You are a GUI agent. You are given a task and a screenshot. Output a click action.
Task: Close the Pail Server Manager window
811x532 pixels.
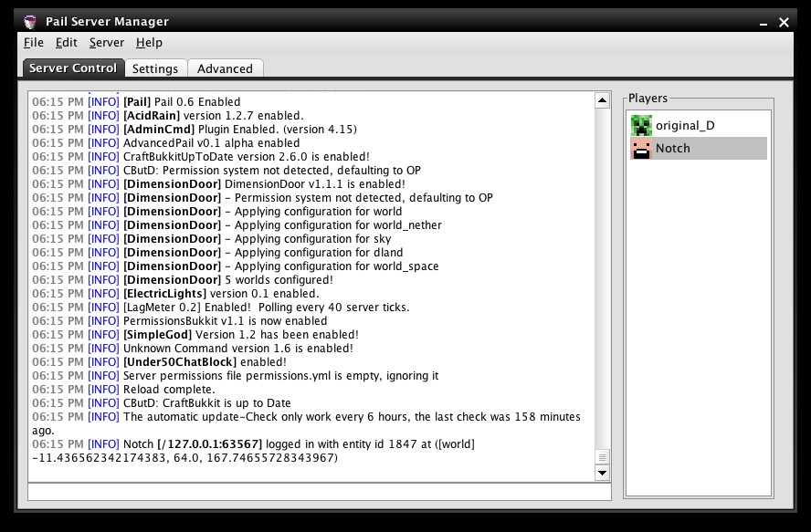point(784,22)
